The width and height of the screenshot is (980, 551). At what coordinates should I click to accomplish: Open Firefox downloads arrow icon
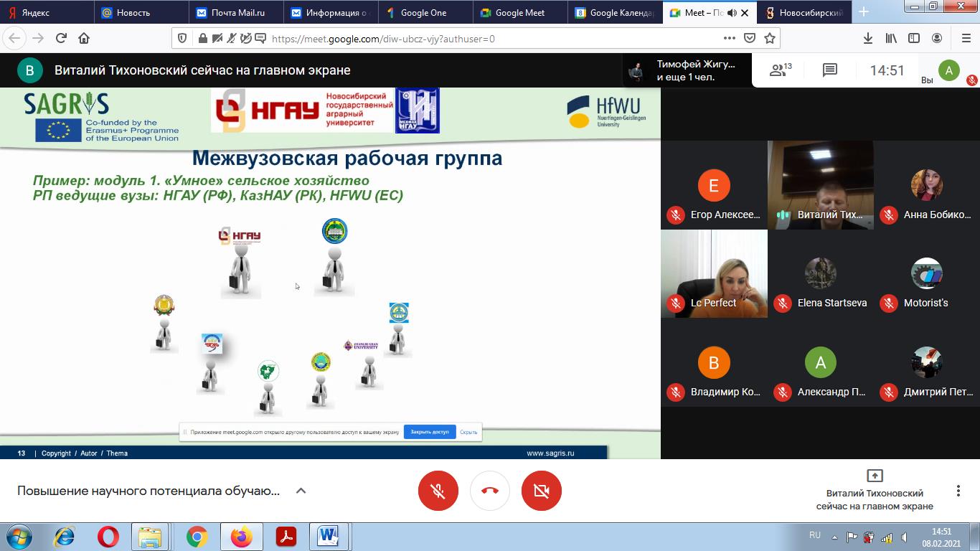point(868,38)
